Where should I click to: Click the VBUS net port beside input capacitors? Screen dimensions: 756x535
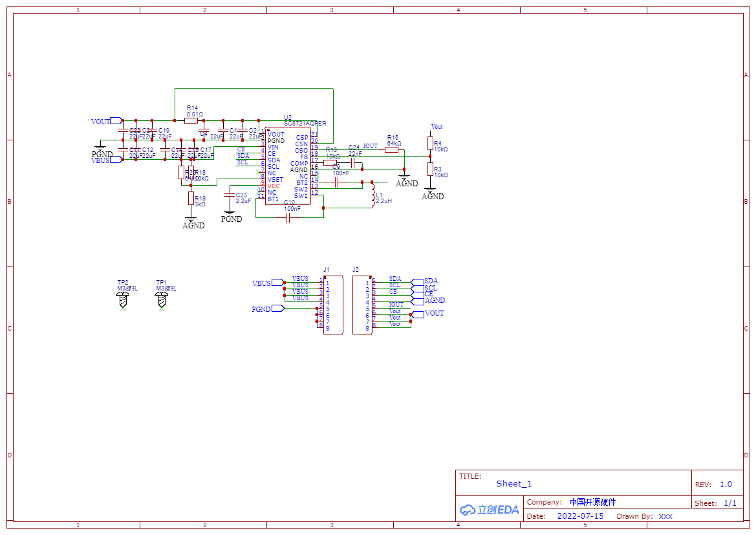pyautogui.click(x=116, y=160)
